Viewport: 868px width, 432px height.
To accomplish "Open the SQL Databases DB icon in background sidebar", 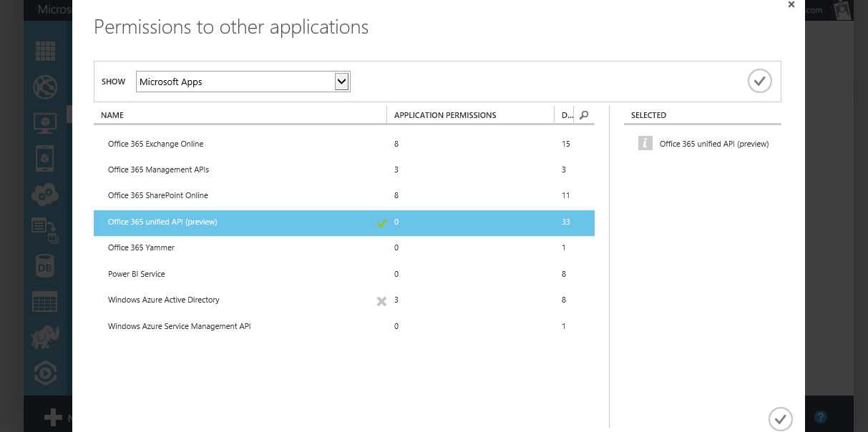I will coord(46,266).
